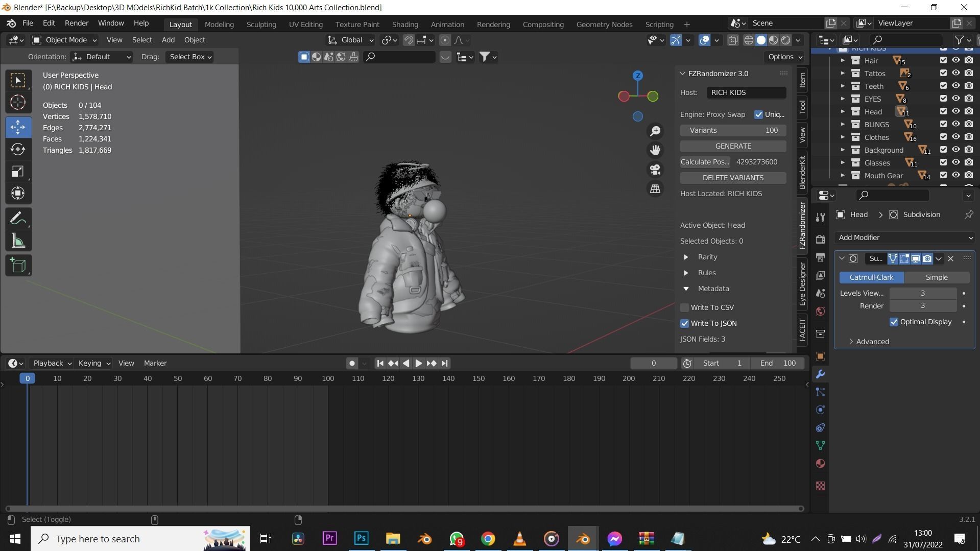980x551 pixels.
Task: Open the Global orientation dropdown
Action: 350,40
